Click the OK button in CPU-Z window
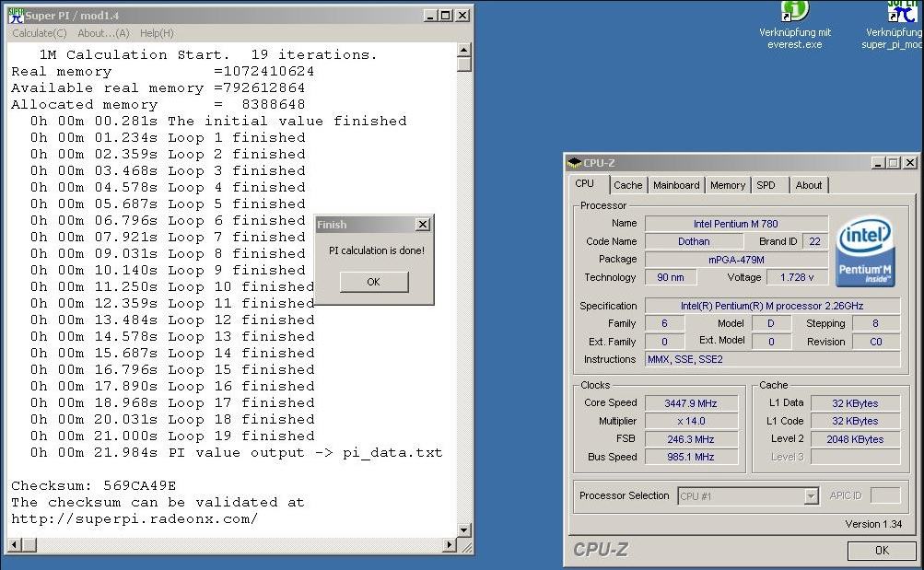This screenshot has width=924, height=570. click(882, 550)
